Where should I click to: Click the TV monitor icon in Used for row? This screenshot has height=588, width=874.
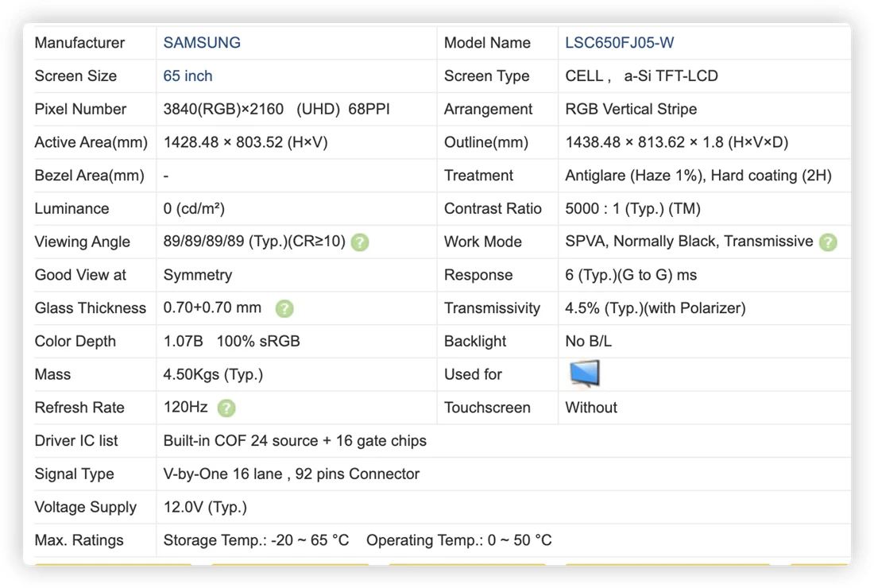pyautogui.click(x=584, y=373)
